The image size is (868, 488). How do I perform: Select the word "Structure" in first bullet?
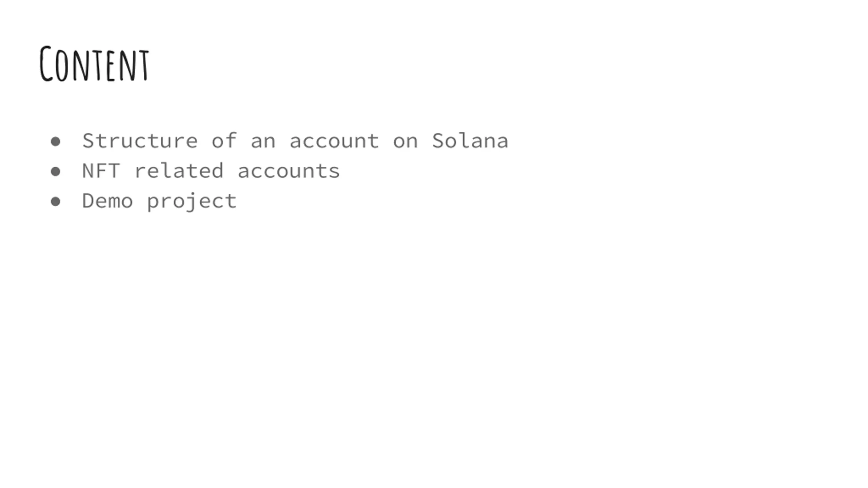tap(140, 141)
